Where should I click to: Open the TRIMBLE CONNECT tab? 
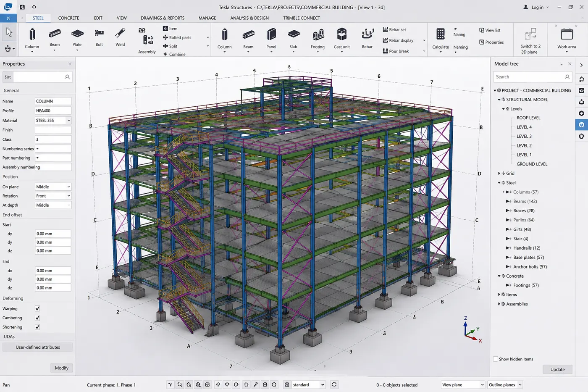302,18
